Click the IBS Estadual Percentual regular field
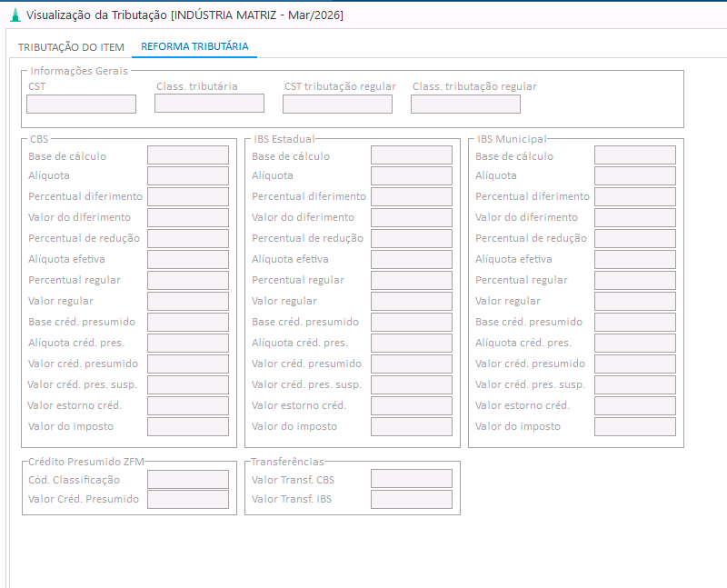Screen dimensions: 727x588 point(412,281)
